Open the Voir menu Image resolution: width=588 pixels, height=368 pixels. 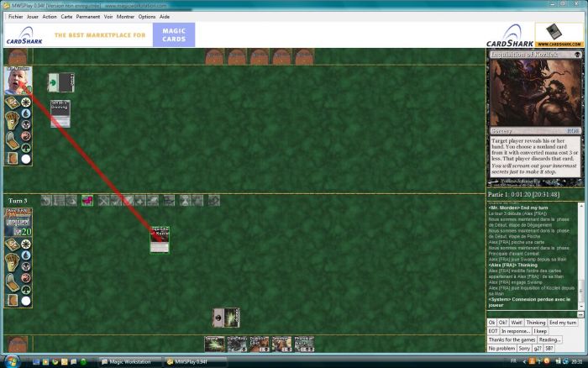[108, 17]
